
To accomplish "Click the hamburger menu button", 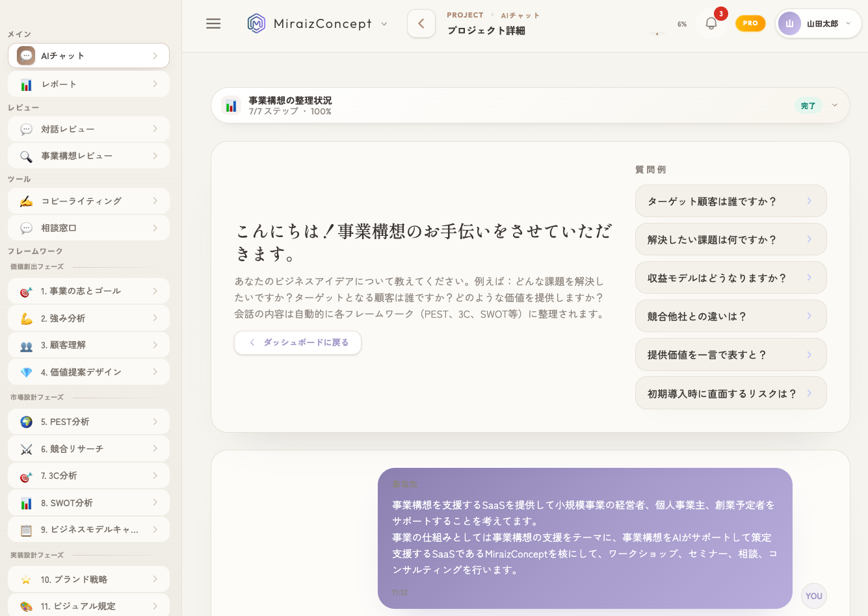I will click(x=213, y=23).
